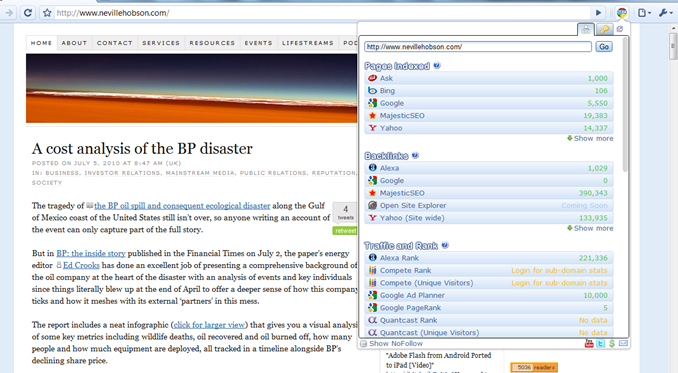The height and width of the screenshot is (373, 678).
Task: Open the SEO extension icon in toolbar
Action: click(x=622, y=13)
